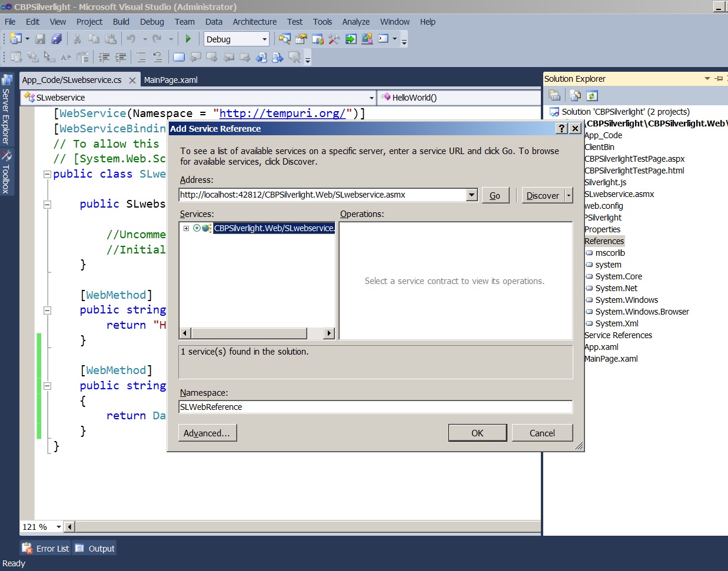Viewport: 728px width, 571px height.
Task: Open the Properties Window toolbar icon
Action: [x=301, y=39]
